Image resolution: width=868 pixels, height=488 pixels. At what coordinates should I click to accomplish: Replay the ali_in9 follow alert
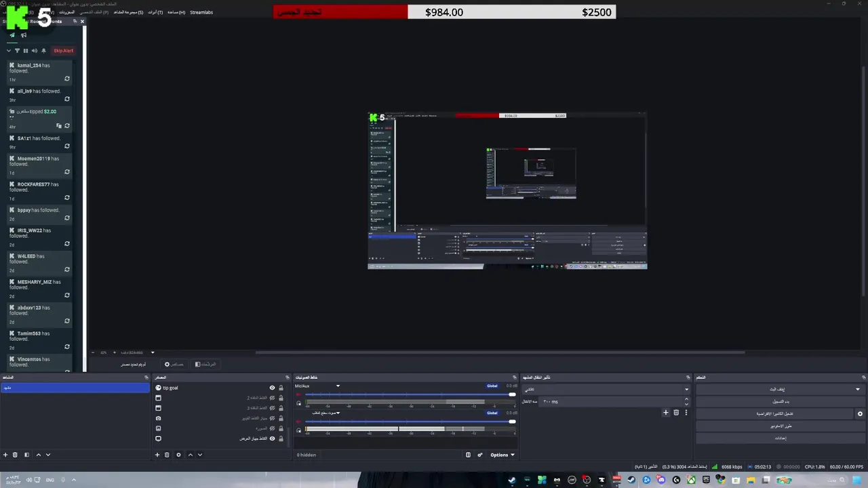tap(67, 99)
